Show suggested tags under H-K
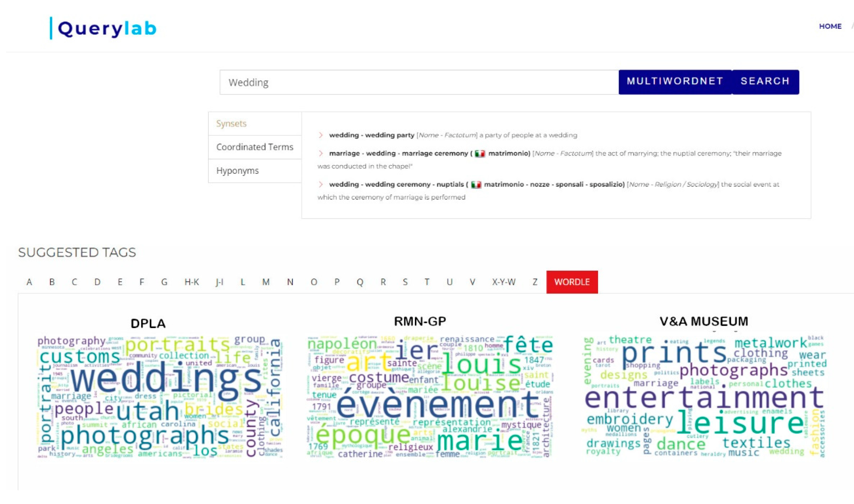Viewport: 854px width, 504px height. (191, 282)
